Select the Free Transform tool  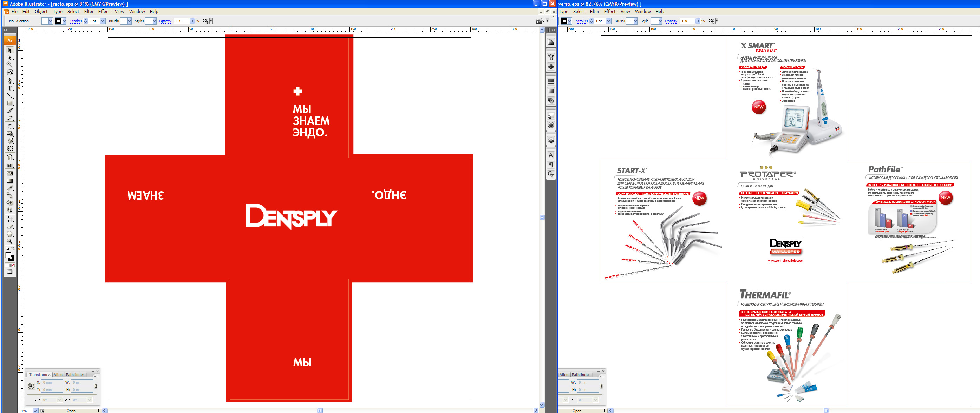point(10,148)
